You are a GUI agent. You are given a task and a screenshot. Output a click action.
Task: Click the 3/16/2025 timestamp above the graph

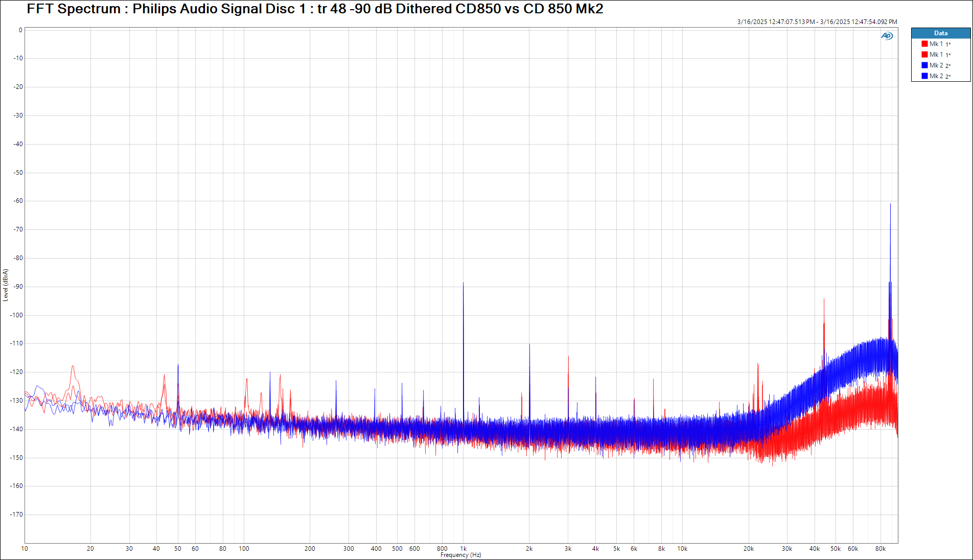pos(817,22)
